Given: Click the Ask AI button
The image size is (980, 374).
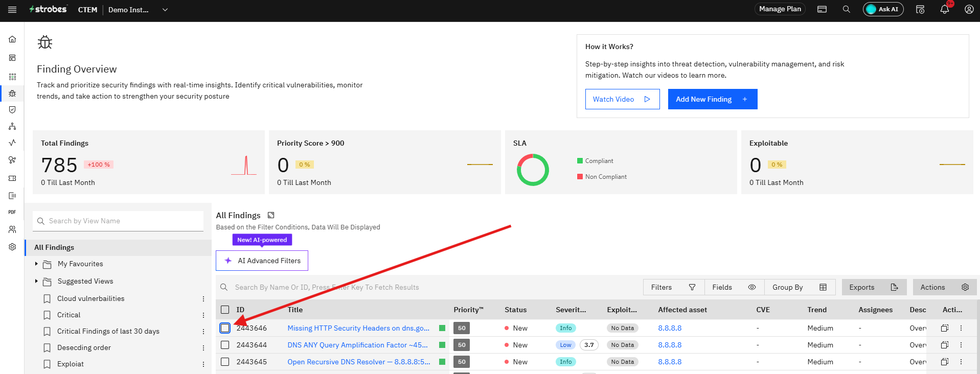Looking at the screenshot, I should (883, 9).
